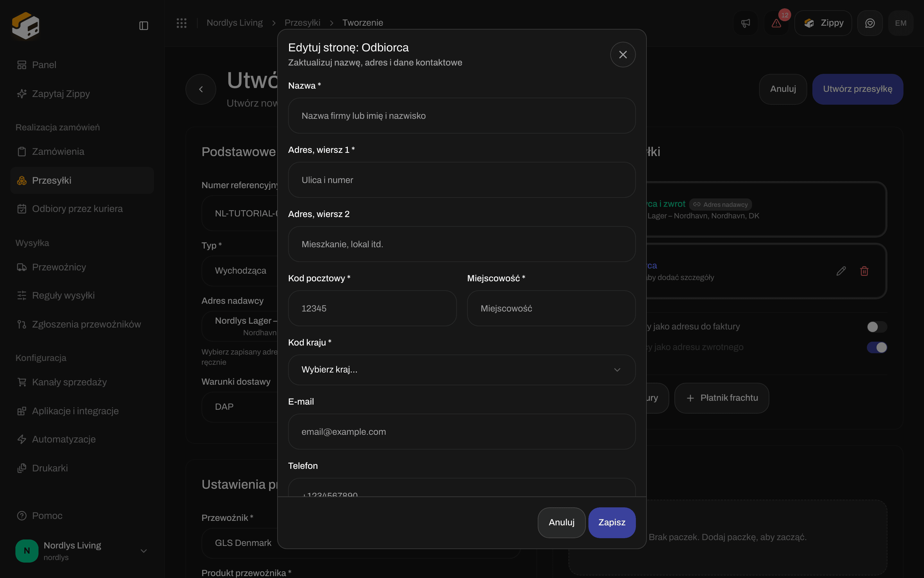Open Odbiory przez kuriera
This screenshot has height=578, width=924.
click(x=82, y=209)
